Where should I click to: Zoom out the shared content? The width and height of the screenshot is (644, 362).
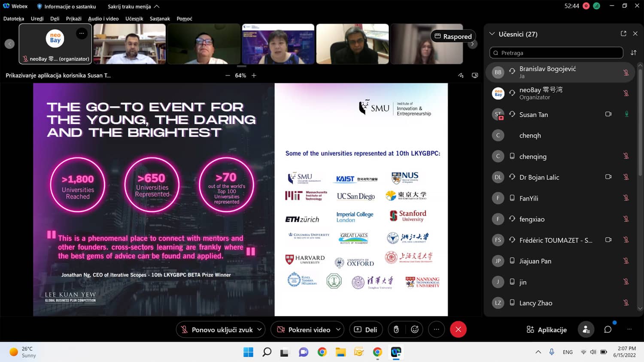pos(228,75)
